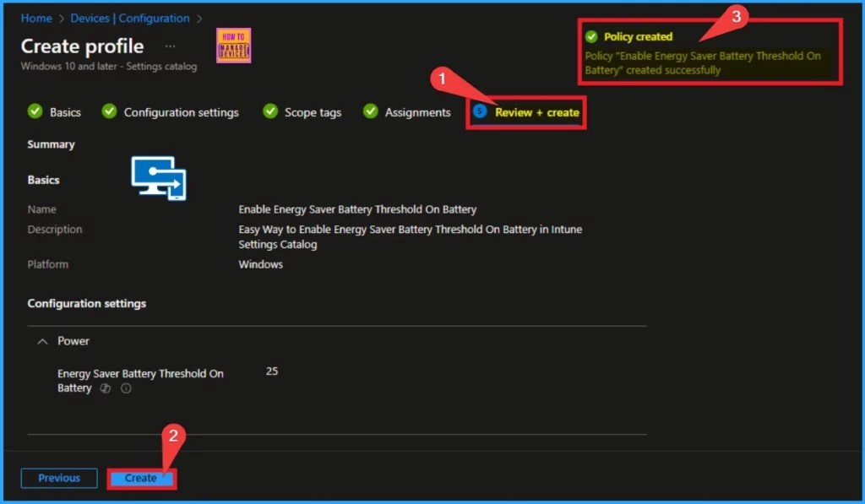Click the Basics section heading under Summary
The width and height of the screenshot is (865, 504).
[x=44, y=181]
